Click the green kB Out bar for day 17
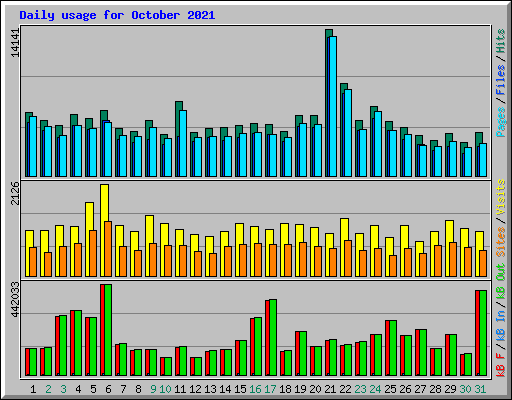This screenshot has height=400, width=512. pyautogui.click(x=273, y=338)
